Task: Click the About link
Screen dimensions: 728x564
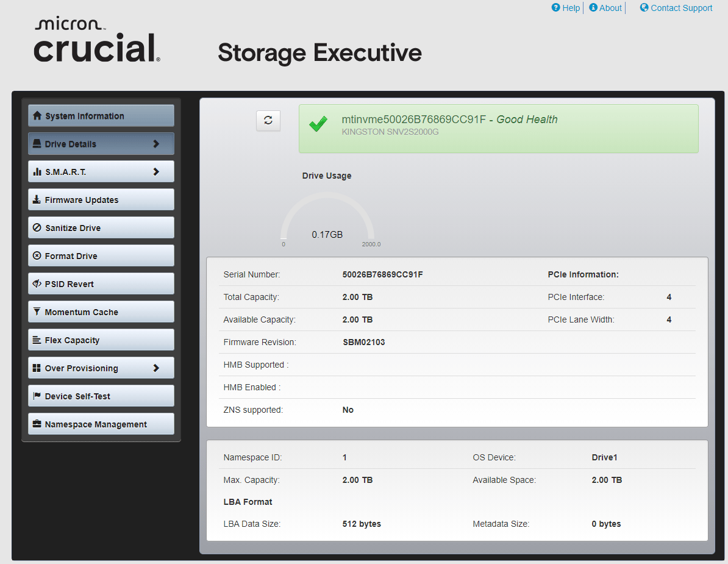Action: (x=610, y=8)
